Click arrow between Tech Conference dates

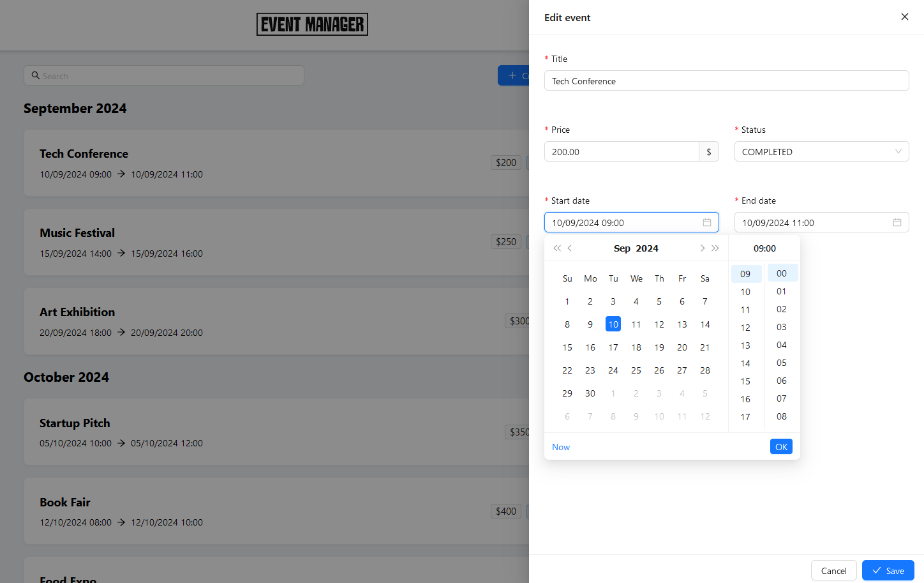(x=121, y=174)
